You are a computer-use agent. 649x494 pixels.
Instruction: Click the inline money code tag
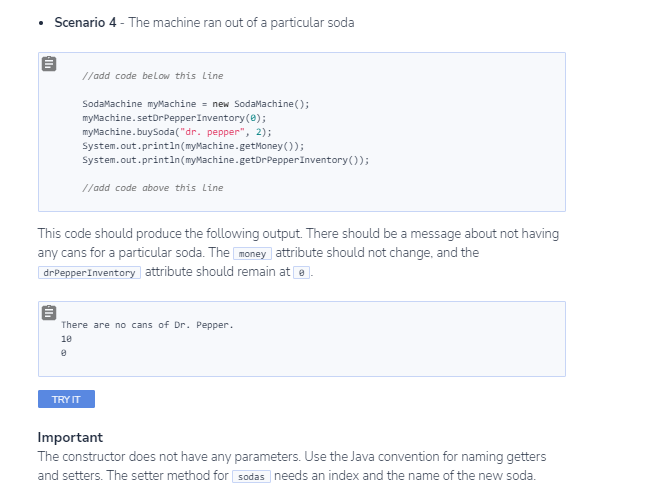[x=252, y=253]
